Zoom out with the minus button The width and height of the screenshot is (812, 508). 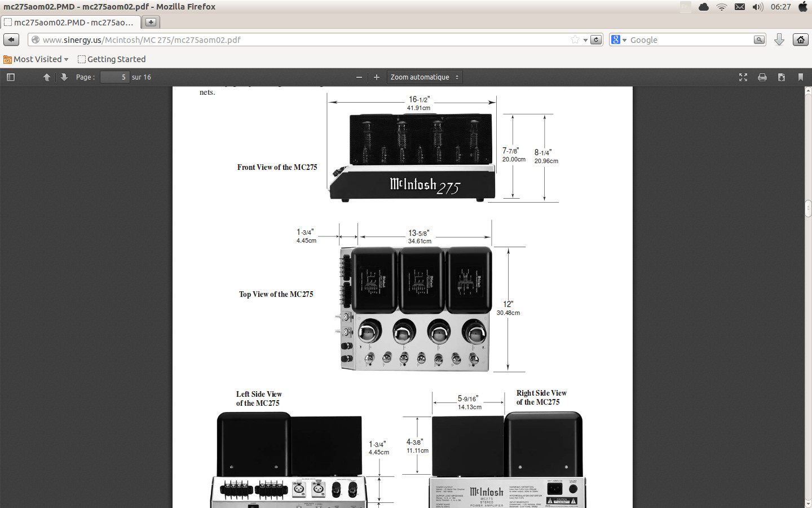click(359, 77)
